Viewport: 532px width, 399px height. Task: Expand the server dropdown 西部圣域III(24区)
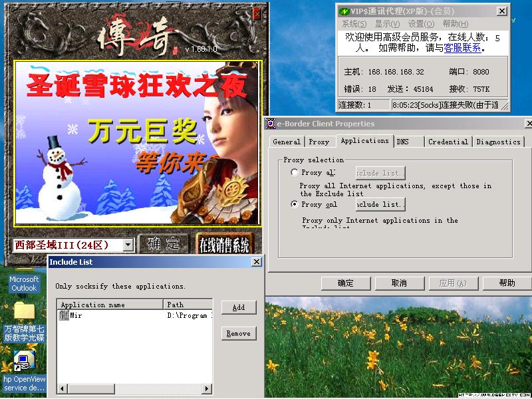128,245
